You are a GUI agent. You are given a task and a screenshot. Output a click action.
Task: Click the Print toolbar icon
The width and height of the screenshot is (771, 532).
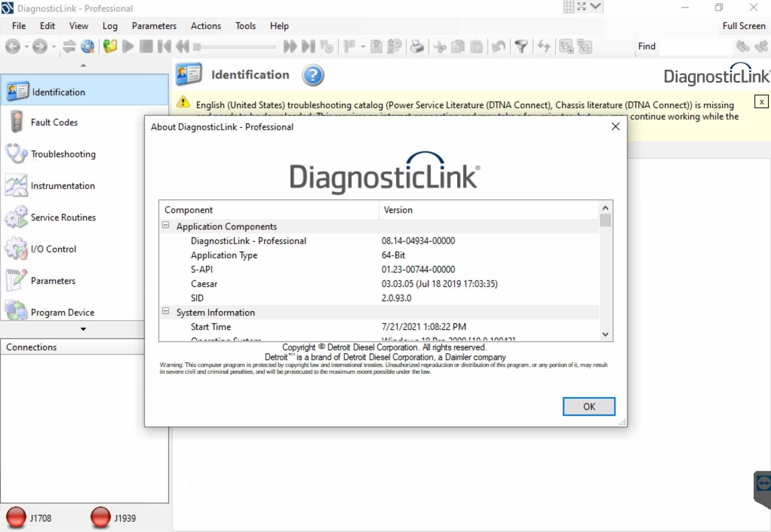point(417,47)
